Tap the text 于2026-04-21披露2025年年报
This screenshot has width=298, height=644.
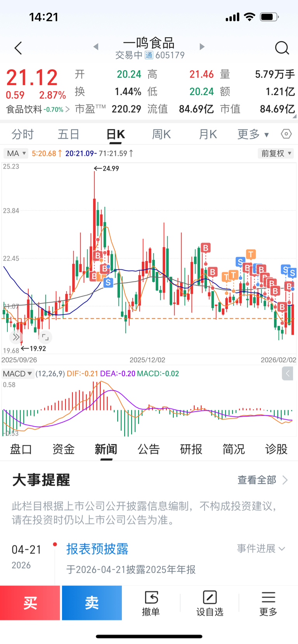131,570
